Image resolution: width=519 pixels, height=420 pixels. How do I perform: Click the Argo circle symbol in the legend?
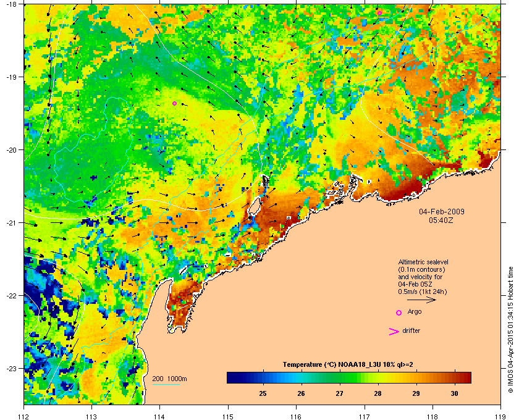tap(399, 313)
